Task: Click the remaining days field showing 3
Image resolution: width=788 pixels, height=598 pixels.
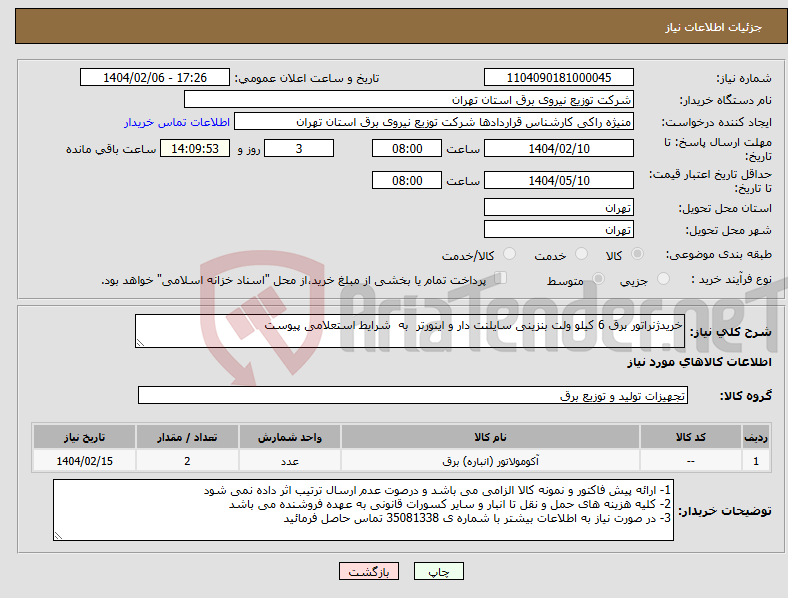Action: (x=299, y=148)
